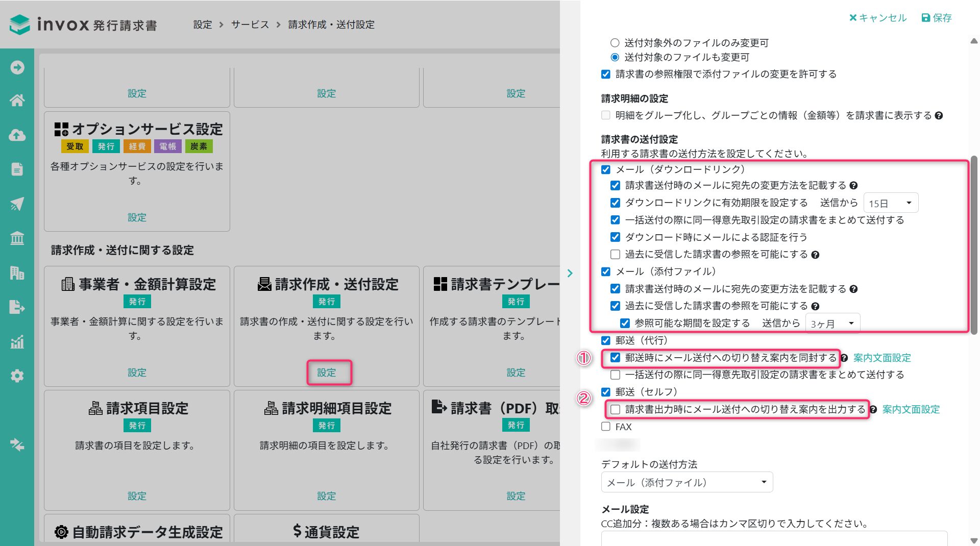This screenshot has height=546, width=980.
Task: Collapse the side panel with the chevron
Action: (570, 273)
